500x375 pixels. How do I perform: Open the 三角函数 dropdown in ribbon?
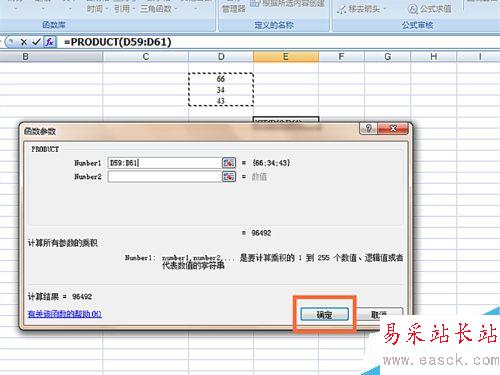[158, 9]
